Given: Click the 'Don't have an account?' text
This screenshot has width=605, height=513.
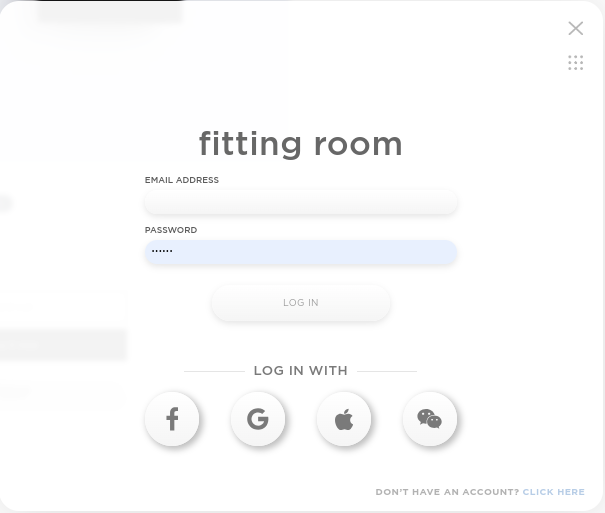Looking at the screenshot, I should [447, 492].
